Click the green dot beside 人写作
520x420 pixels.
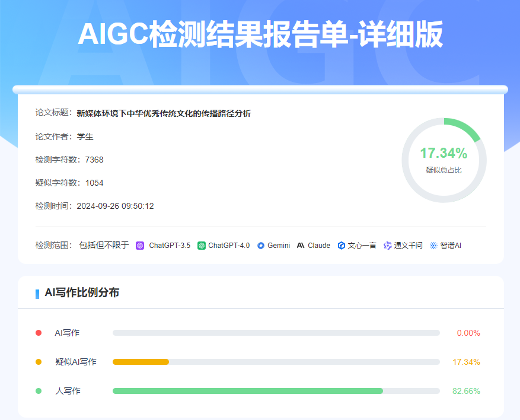coord(39,391)
